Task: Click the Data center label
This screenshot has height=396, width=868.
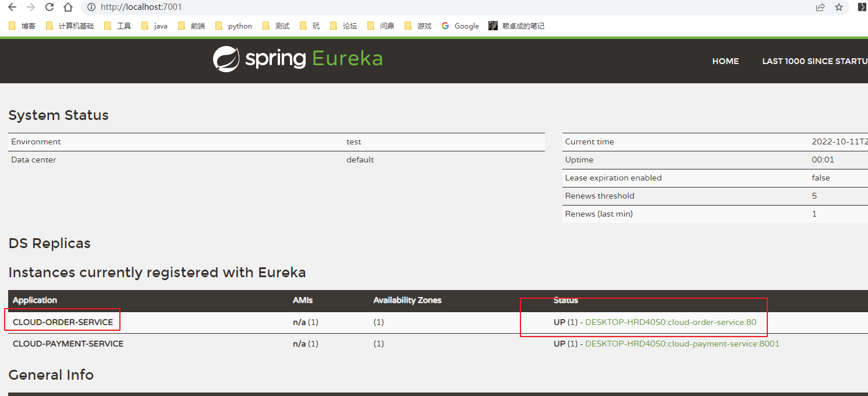Action: (34, 160)
